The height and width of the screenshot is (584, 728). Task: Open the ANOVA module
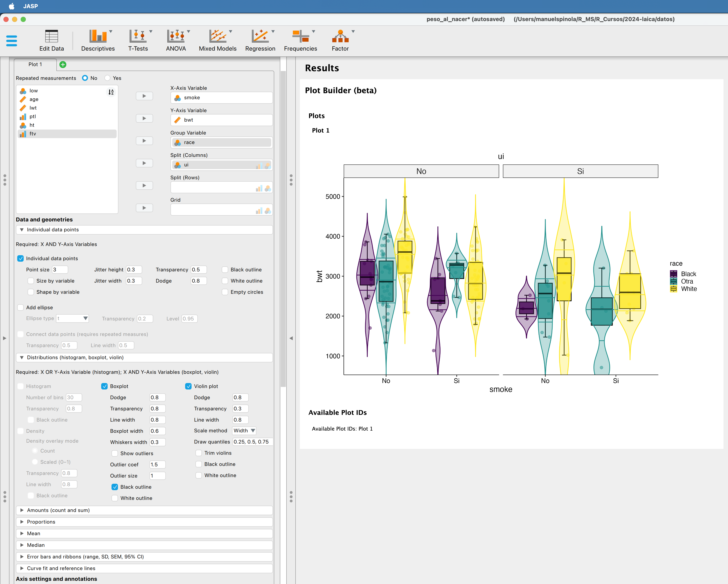pyautogui.click(x=176, y=40)
